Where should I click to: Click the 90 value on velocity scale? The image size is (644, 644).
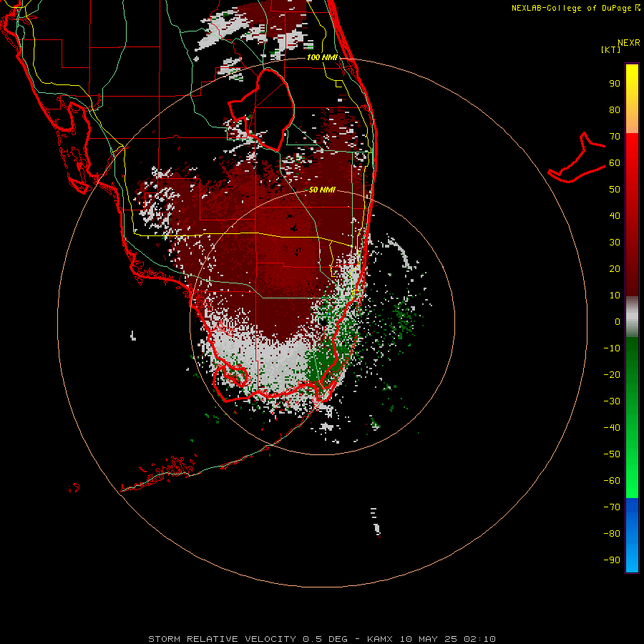click(615, 84)
